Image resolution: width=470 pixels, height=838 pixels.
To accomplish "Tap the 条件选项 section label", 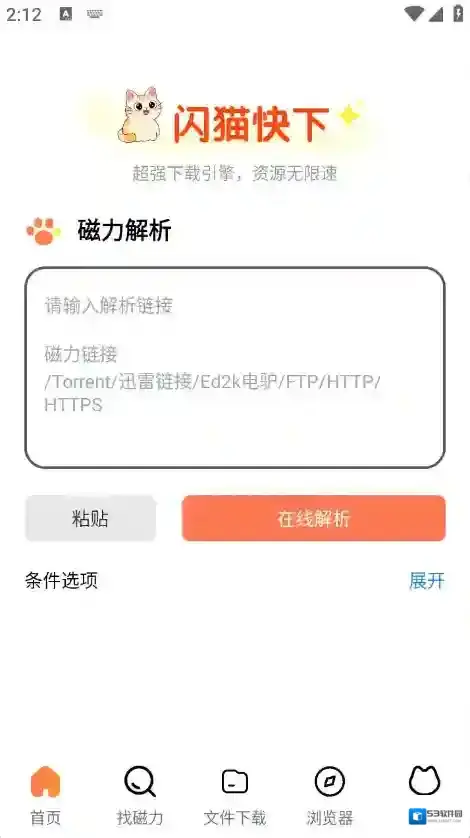I will pyautogui.click(x=61, y=580).
